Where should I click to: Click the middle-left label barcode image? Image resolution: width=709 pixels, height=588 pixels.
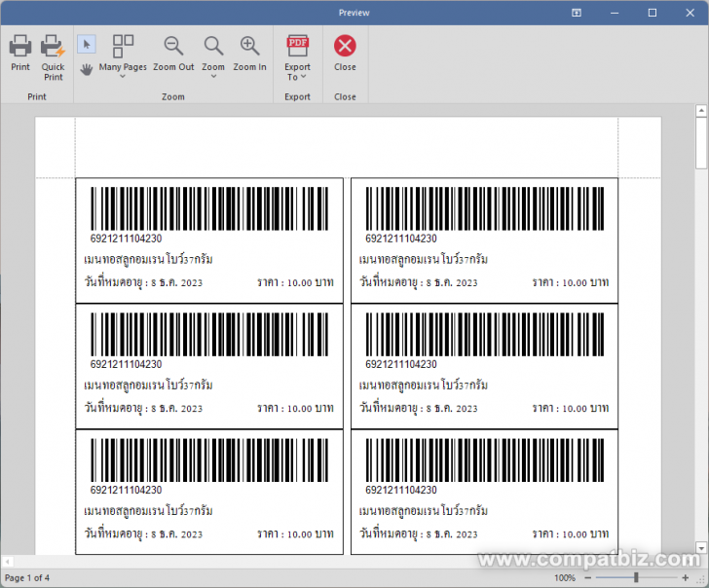coord(209,334)
